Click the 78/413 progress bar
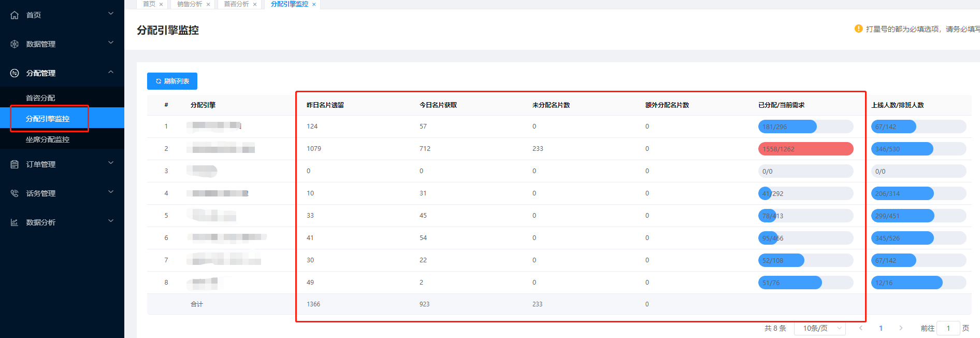The image size is (980, 338). [x=805, y=216]
